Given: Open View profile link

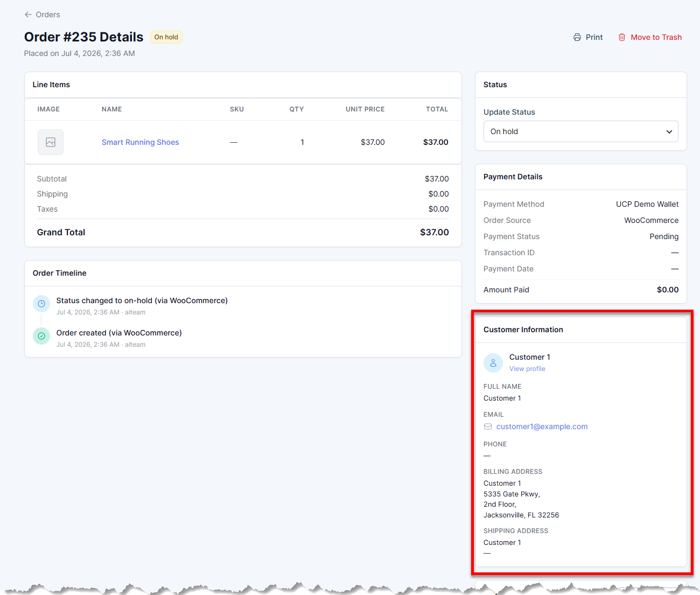Looking at the screenshot, I should click(x=527, y=369).
